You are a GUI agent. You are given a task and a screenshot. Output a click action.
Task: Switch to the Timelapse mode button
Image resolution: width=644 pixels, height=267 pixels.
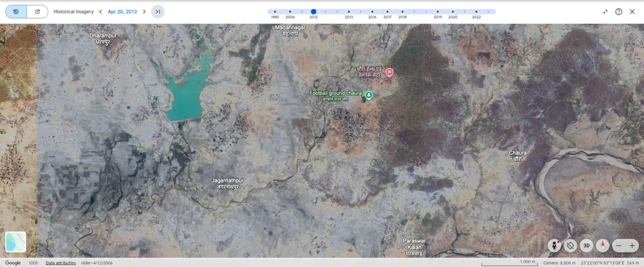click(37, 12)
